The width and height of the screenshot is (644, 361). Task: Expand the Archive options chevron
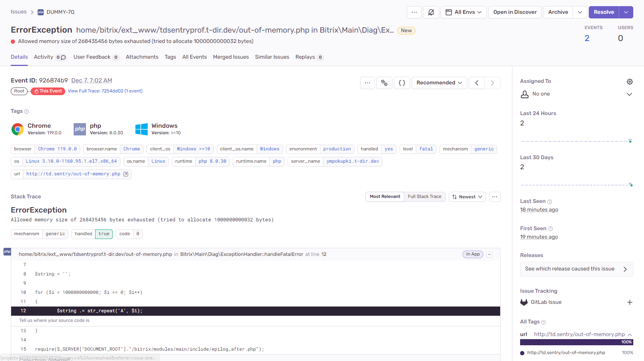click(x=580, y=12)
